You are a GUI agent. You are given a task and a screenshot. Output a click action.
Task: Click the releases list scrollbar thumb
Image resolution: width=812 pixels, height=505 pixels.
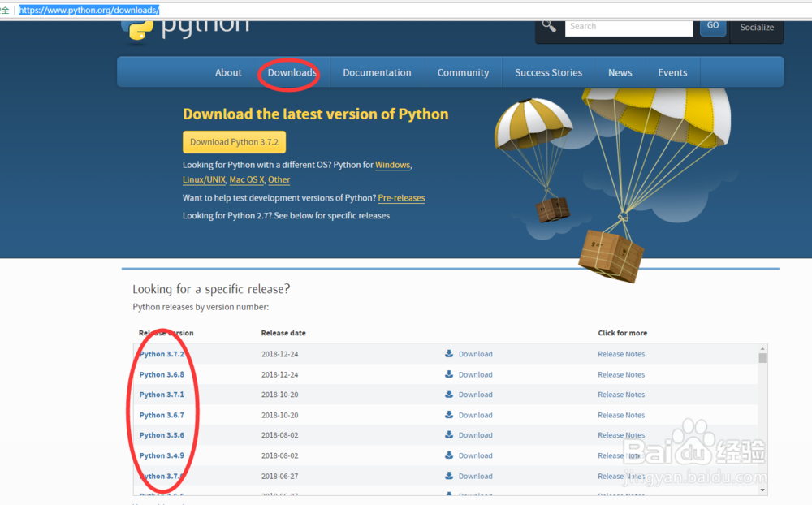click(762, 358)
